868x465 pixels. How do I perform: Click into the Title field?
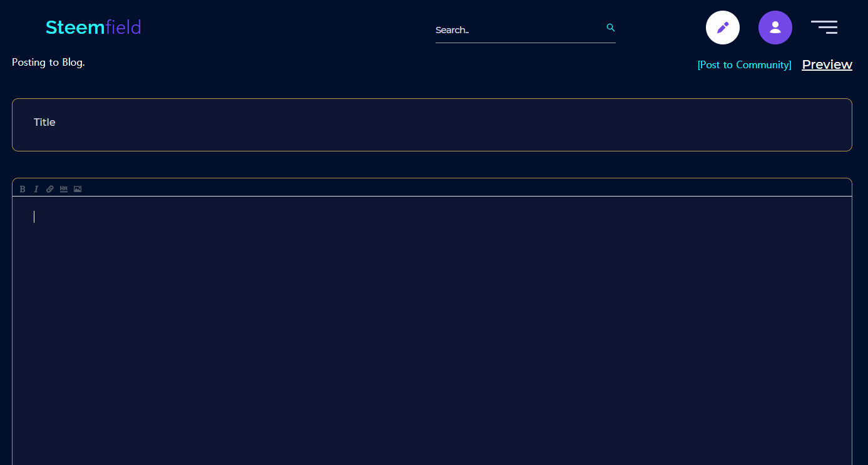432,125
